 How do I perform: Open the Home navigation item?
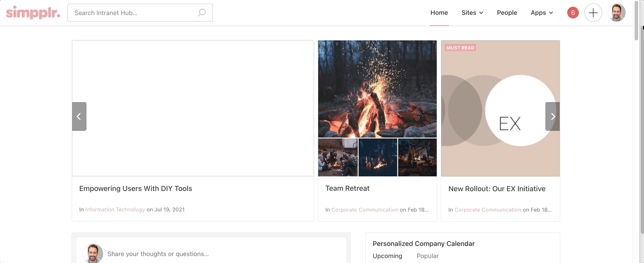point(439,13)
